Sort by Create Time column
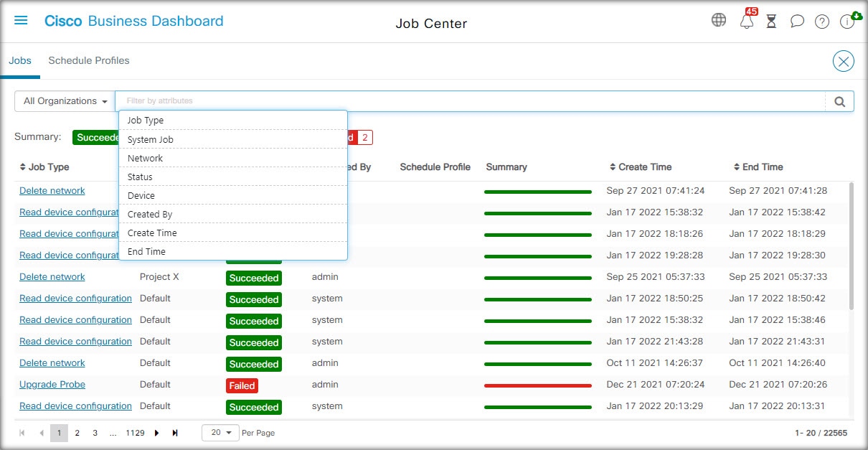Screen dimensions: 868x450 pyautogui.click(x=640, y=167)
